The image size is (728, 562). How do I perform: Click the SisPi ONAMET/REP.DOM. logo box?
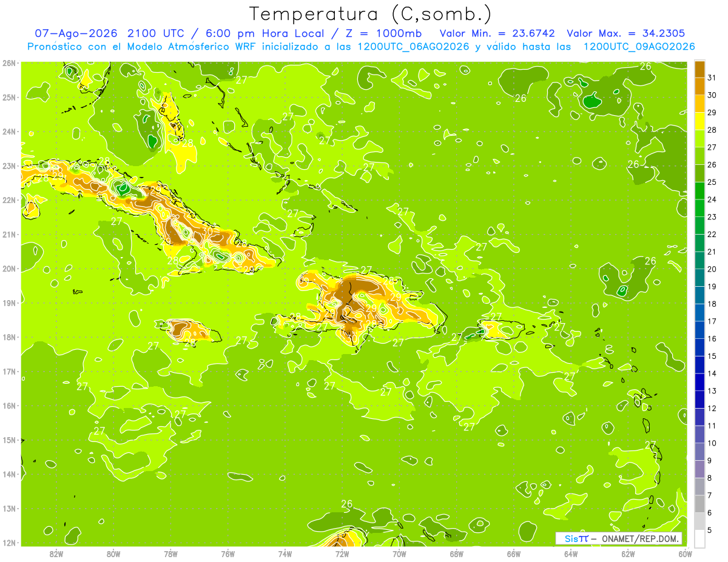[x=618, y=538]
